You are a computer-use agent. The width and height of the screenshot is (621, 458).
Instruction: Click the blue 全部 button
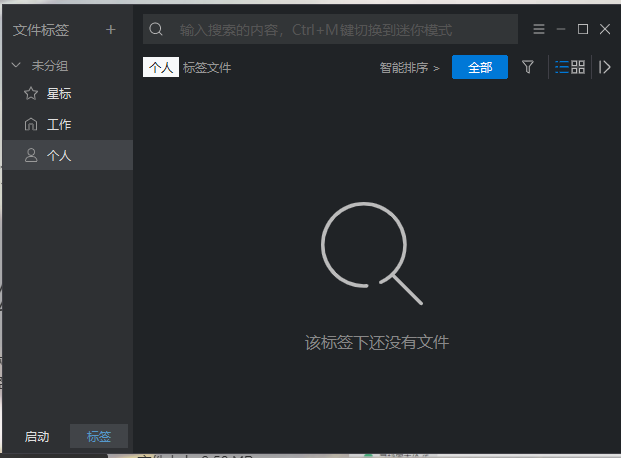click(480, 67)
